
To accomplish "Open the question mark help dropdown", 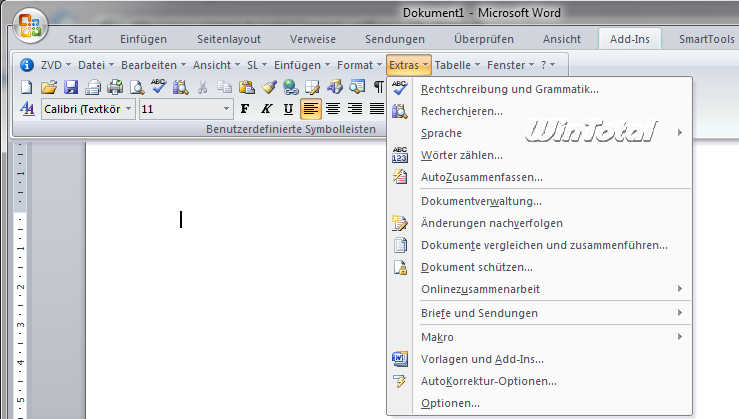I will 548,65.
